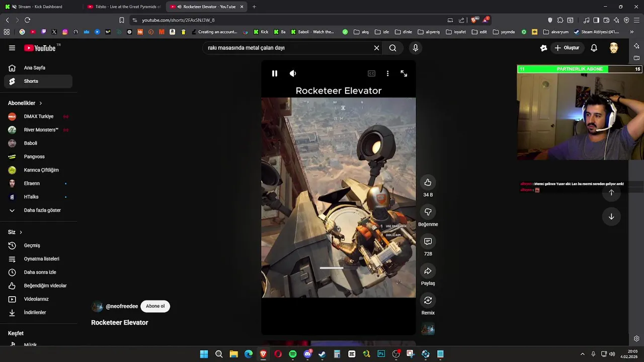Screen dimensions: 644x362
Task: Open a new browser tab
Action: pyautogui.click(x=254, y=7)
